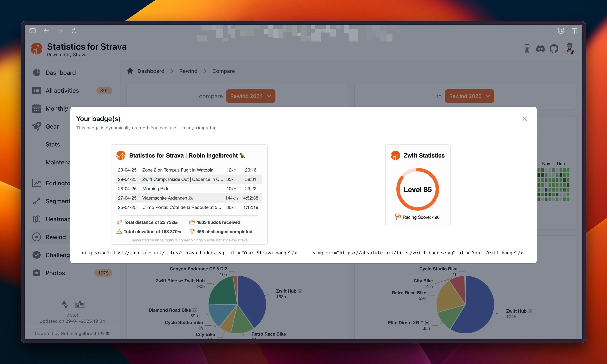Viewport: 607px width, 364px height.
Task: Click the Photos camera icon
Action: (37, 273)
